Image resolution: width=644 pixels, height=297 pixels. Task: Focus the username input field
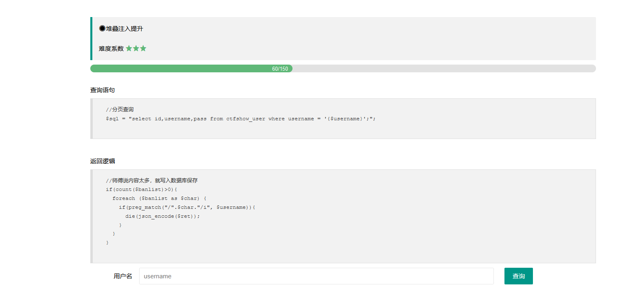pyautogui.click(x=316, y=276)
